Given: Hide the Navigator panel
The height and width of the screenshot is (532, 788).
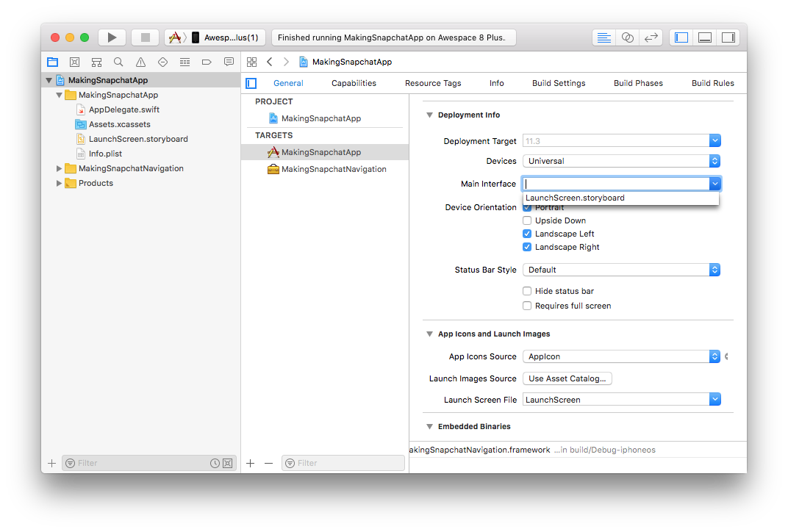Looking at the screenshot, I should (x=681, y=37).
